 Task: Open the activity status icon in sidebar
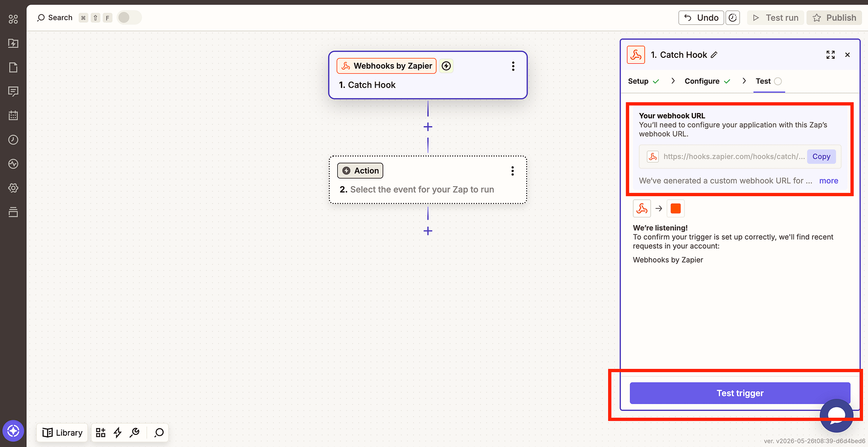[x=13, y=164]
